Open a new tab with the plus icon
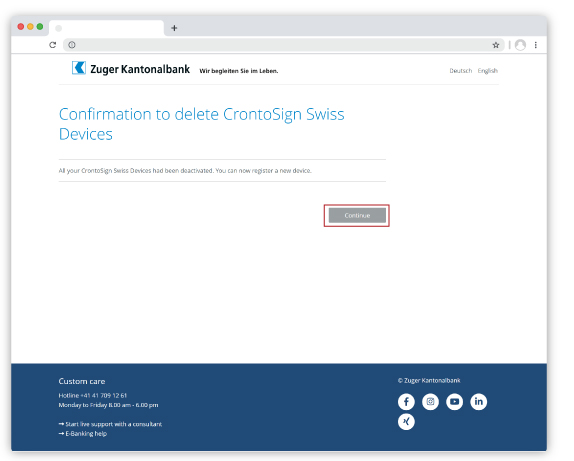The width and height of the screenshot is (574, 461). [174, 28]
